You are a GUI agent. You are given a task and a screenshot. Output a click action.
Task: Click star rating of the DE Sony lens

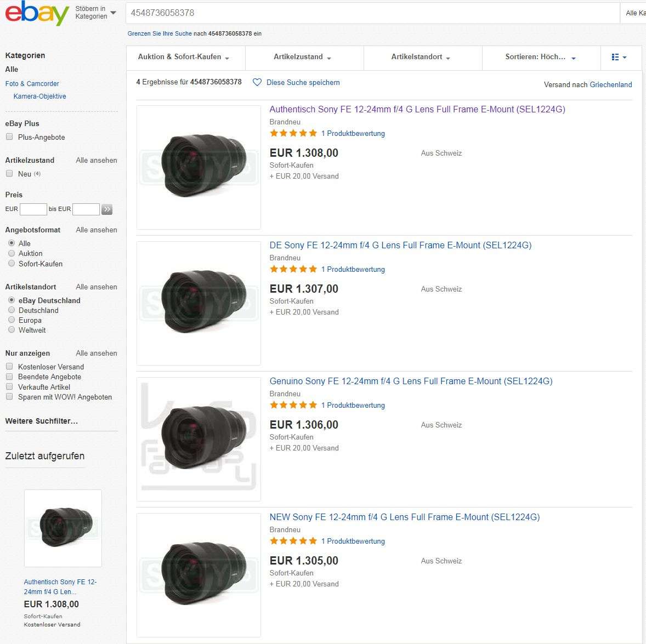pyautogui.click(x=293, y=269)
